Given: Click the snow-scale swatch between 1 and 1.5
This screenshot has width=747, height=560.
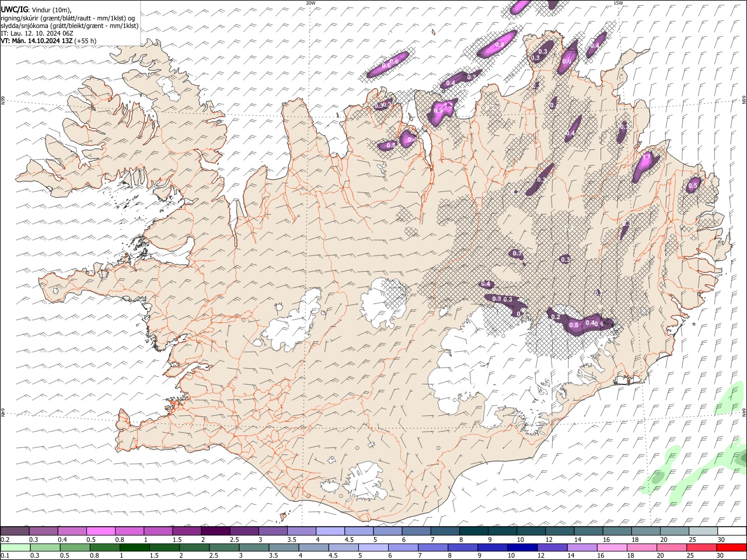Looking at the screenshot, I should point(158,531).
